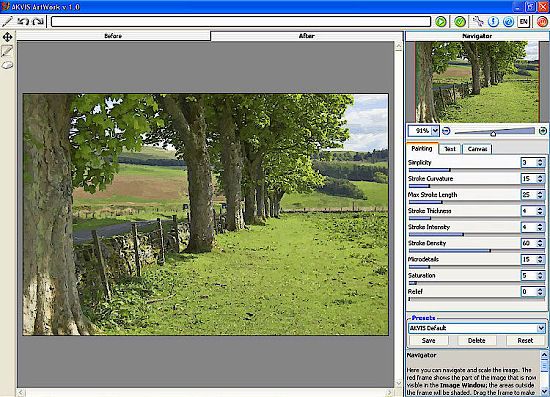Click the processed landscape image in After view

click(x=206, y=214)
